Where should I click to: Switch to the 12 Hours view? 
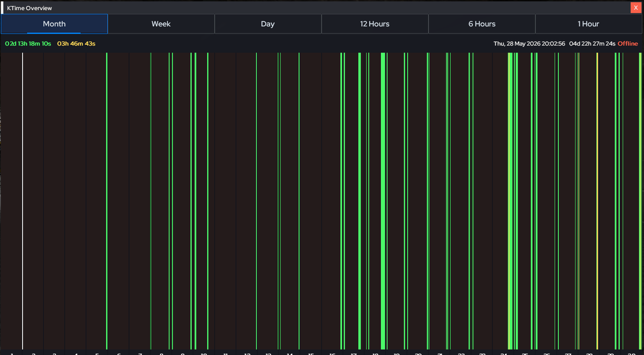[x=375, y=24]
